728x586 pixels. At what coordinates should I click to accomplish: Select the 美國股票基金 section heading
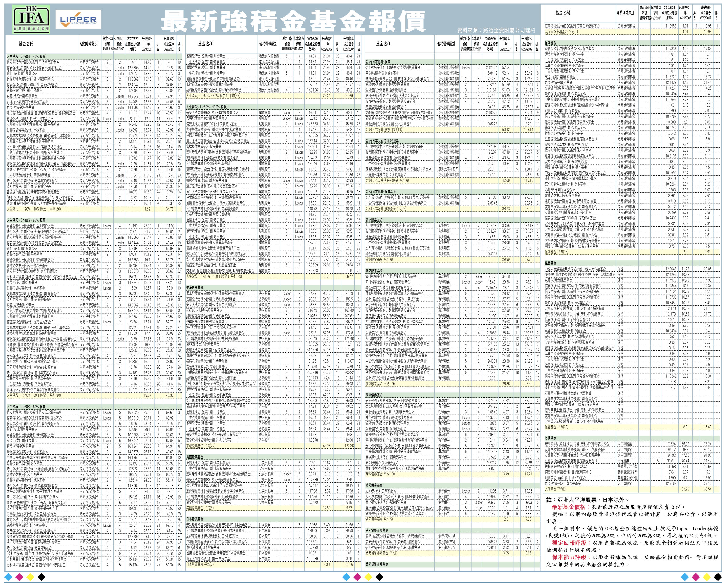click(195, 457)
